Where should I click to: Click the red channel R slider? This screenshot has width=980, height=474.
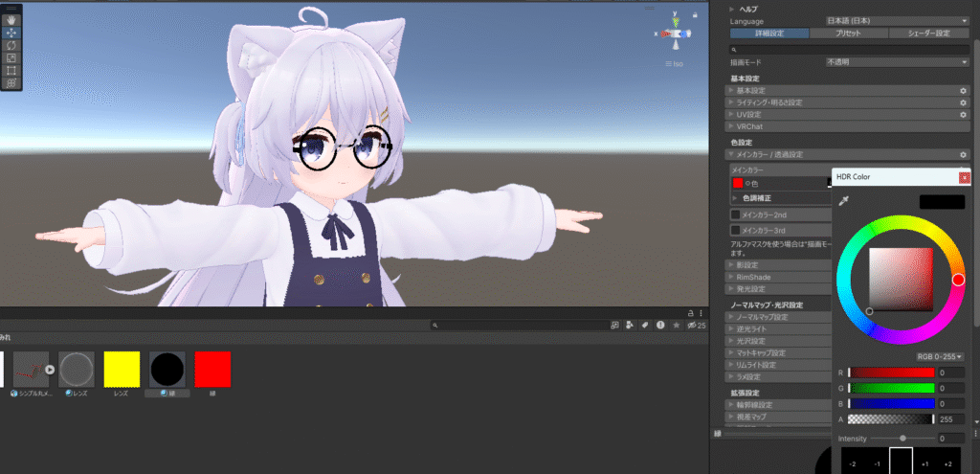(891, 372)
